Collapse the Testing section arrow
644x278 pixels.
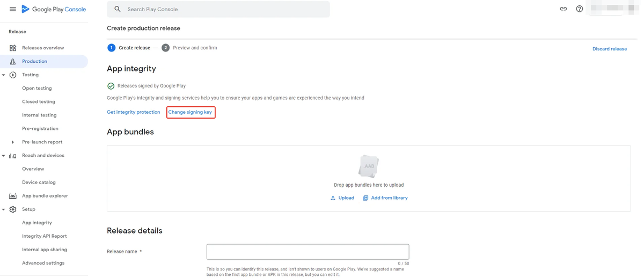pyautogui.click(x=3, y=75)
